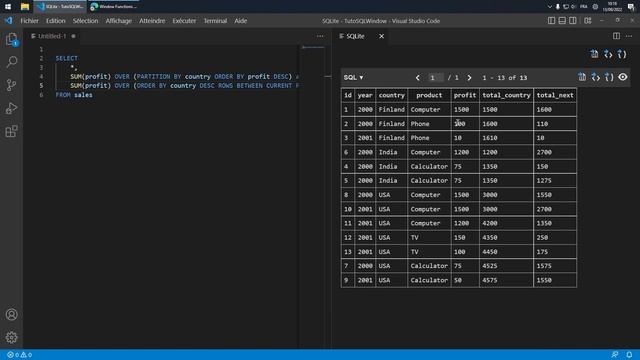Viewport: 640px width, 360px height.
Task: Click the SQLite VS Code taskbar button
Action: click(60, 7)
